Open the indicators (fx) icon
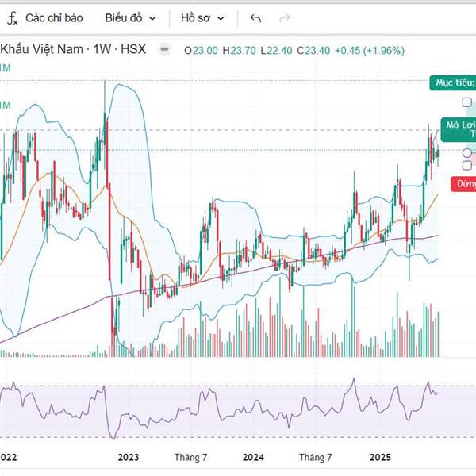Image resolution: width=476 pixels, height=476 pixels. coord(12,18)
